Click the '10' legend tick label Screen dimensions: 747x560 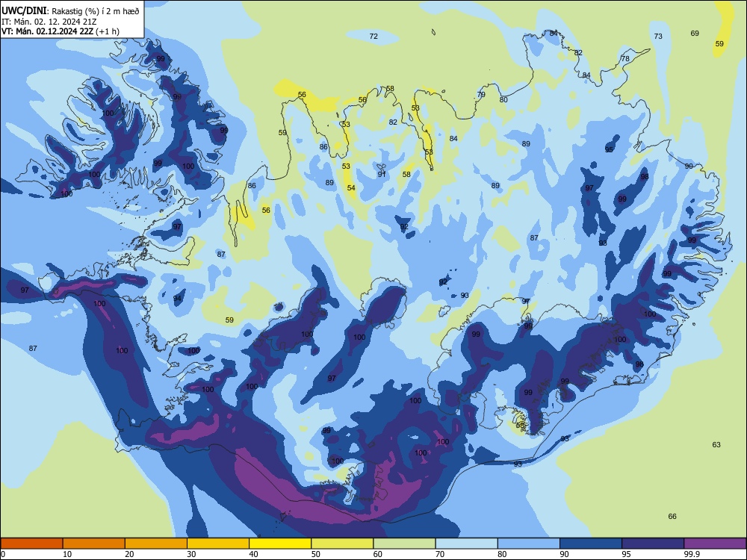tap(67, 554)
